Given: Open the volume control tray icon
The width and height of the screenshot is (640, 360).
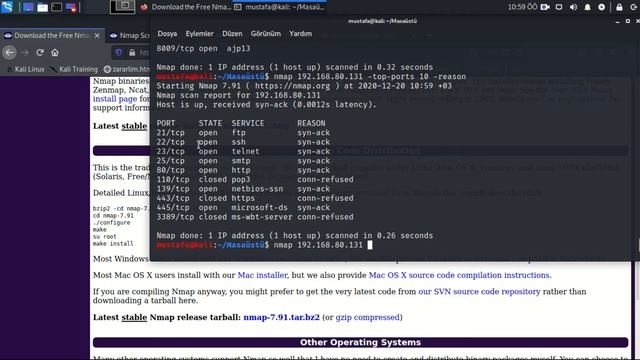Looking at the screenshot, I should coord(573,7).
